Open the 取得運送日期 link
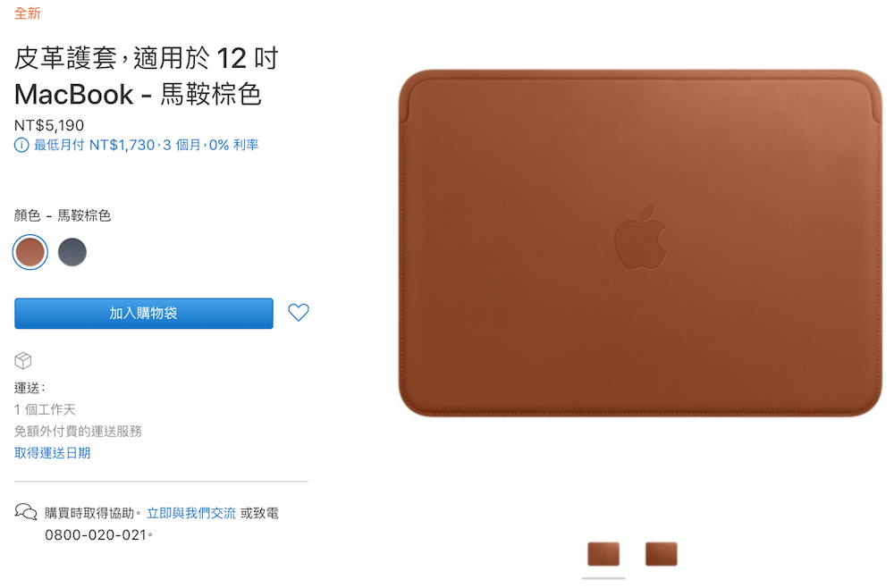 [x=53, y=453]
